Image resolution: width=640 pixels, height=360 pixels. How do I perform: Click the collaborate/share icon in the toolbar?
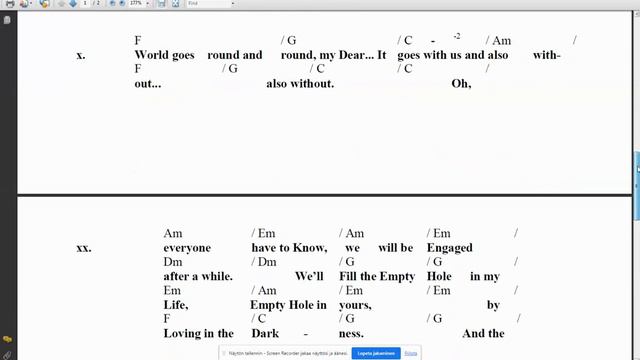[44, 4]
